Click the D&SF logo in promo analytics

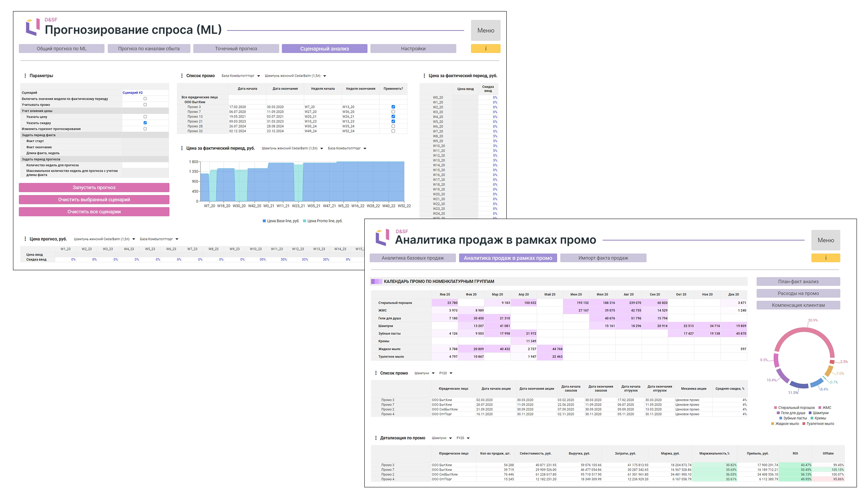[382, 237]
